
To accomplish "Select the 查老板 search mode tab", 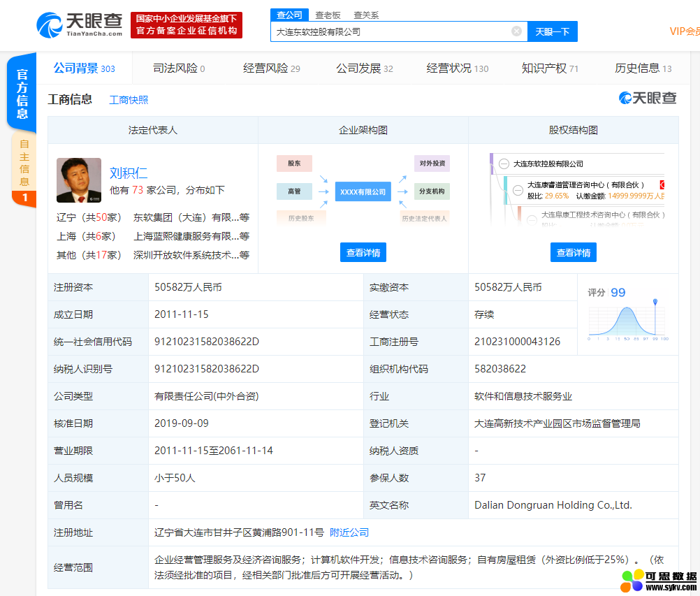I will pos(328,15).
